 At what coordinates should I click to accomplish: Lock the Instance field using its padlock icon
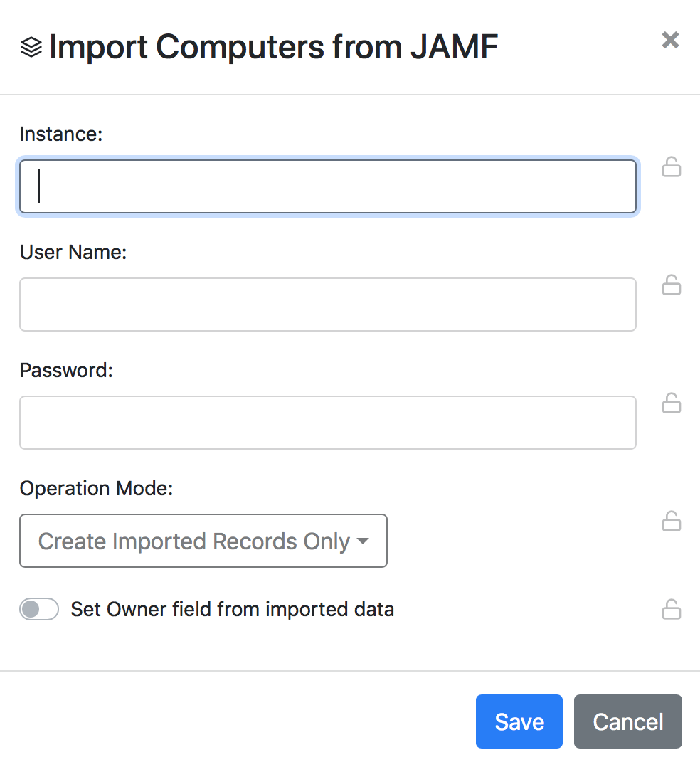[671, 167]
